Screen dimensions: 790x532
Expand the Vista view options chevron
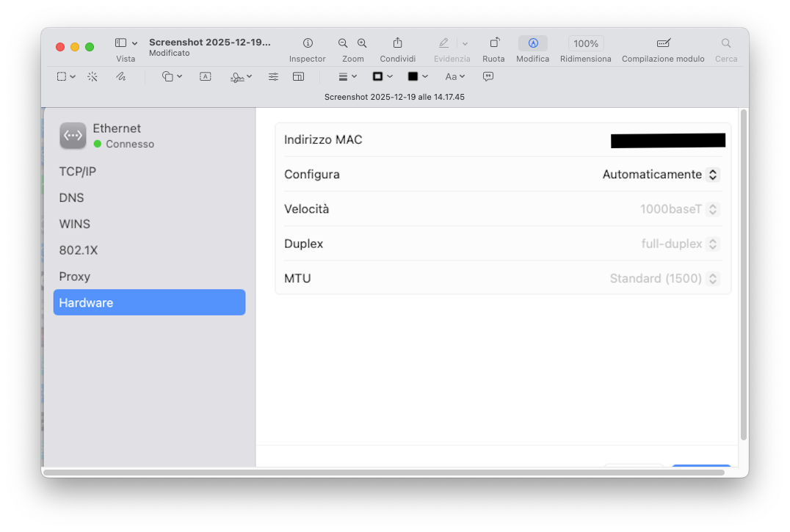tap(134, 44)
